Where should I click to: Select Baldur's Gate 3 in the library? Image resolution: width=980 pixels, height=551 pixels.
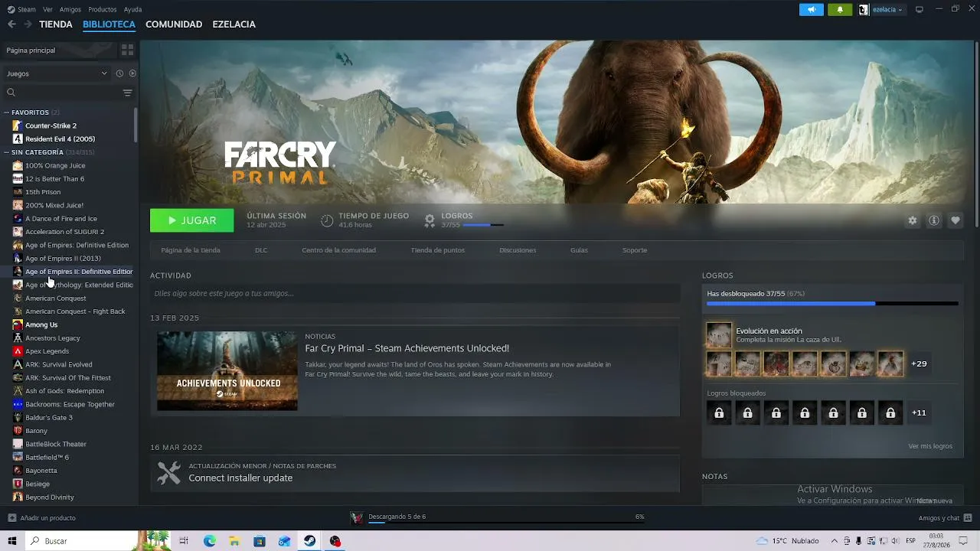click(x=49, y=418)
